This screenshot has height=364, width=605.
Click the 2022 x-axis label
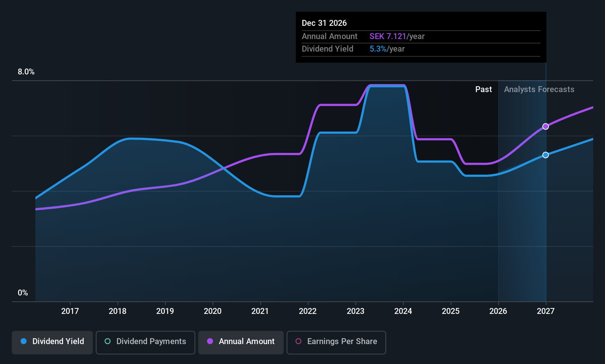[x=308, y=311]
